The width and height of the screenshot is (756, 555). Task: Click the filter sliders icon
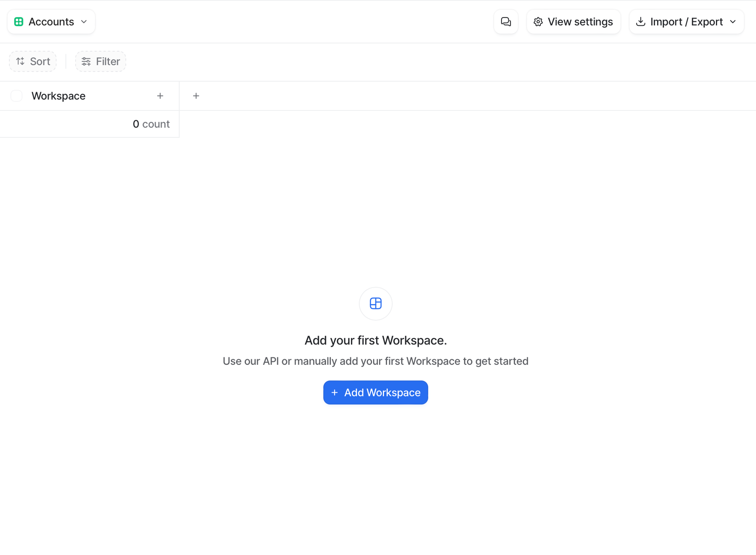coord(86,61)
